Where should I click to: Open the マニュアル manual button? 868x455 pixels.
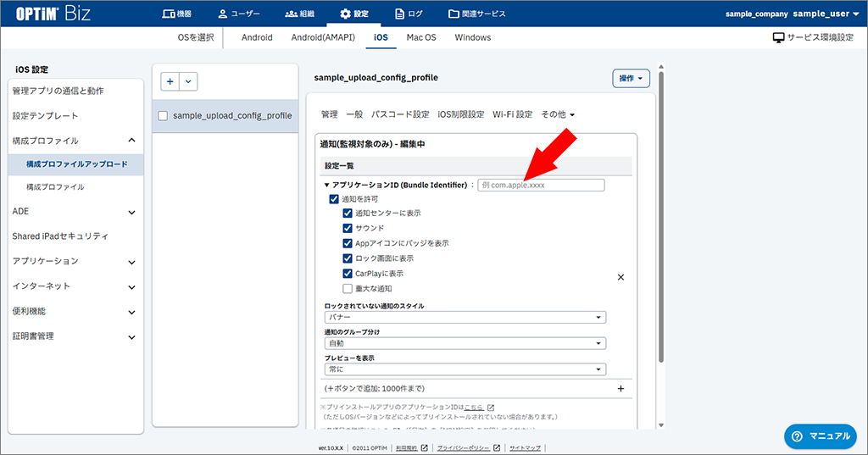click(821, 436)
